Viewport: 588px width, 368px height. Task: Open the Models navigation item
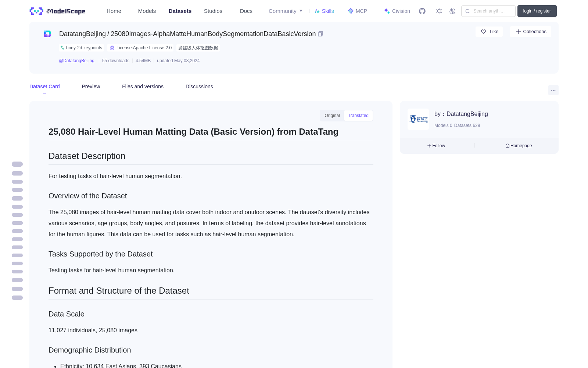(147, 11)
